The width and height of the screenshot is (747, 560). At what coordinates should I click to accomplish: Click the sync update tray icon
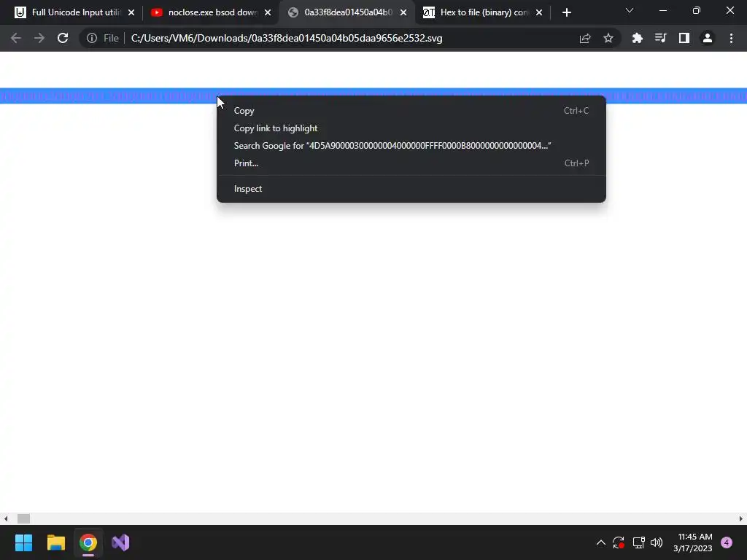click(619, 542)
